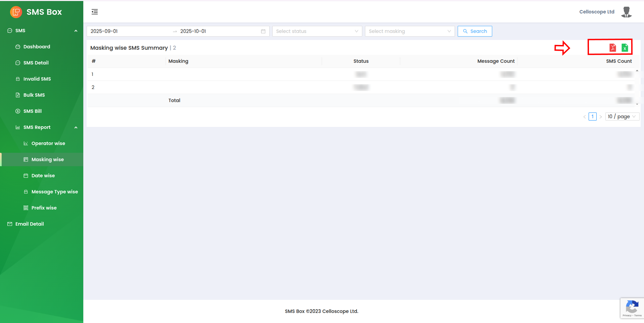Open the Select masking dropdown
Viewport: 644px width, 323px height.
(x=409, y=31)
